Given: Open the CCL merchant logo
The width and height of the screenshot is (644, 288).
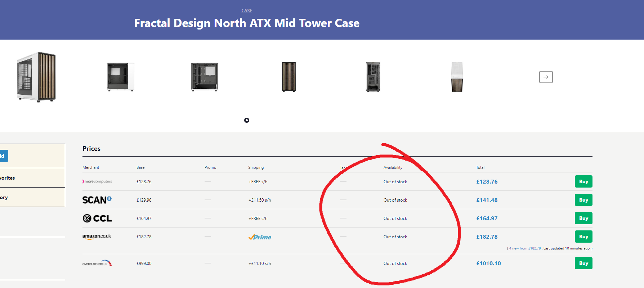Looking at the screenshot, I should (x=97, y=218).
